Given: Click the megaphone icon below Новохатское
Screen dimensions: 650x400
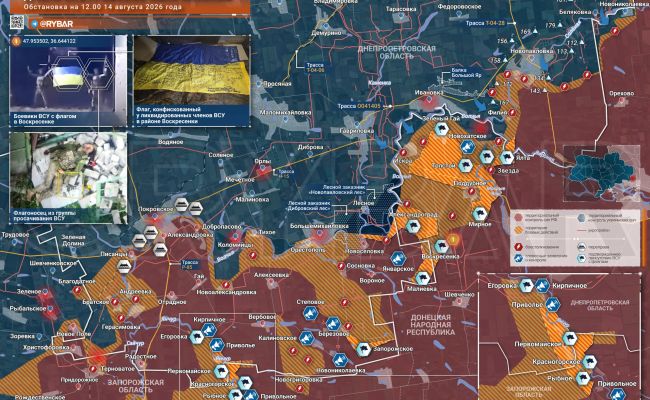Looking at the screenshot, I should click(468, 147).
